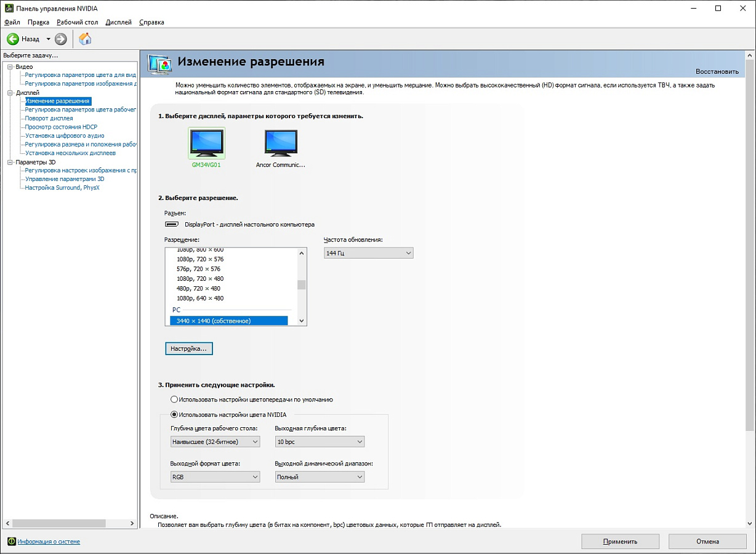Screen dimensions: 756x554
Task: Open the Back history dropdown arrow
Action: (48, 39)
